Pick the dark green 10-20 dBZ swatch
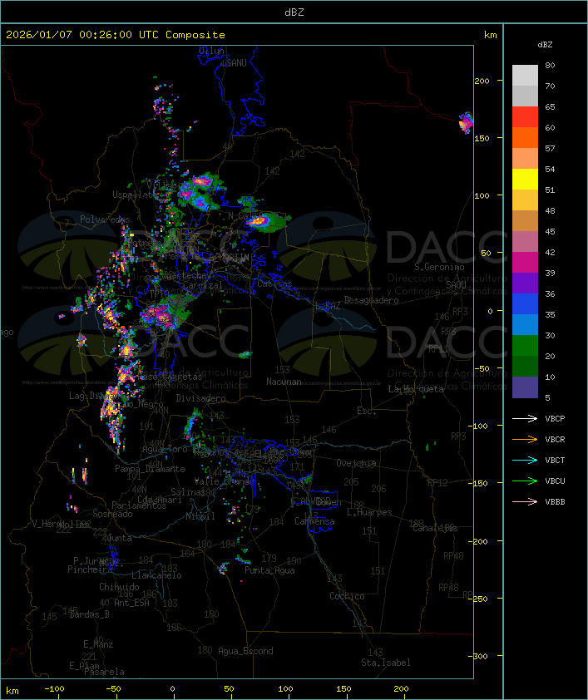This screenshot has width=588, height=700. tap(525, 367)
